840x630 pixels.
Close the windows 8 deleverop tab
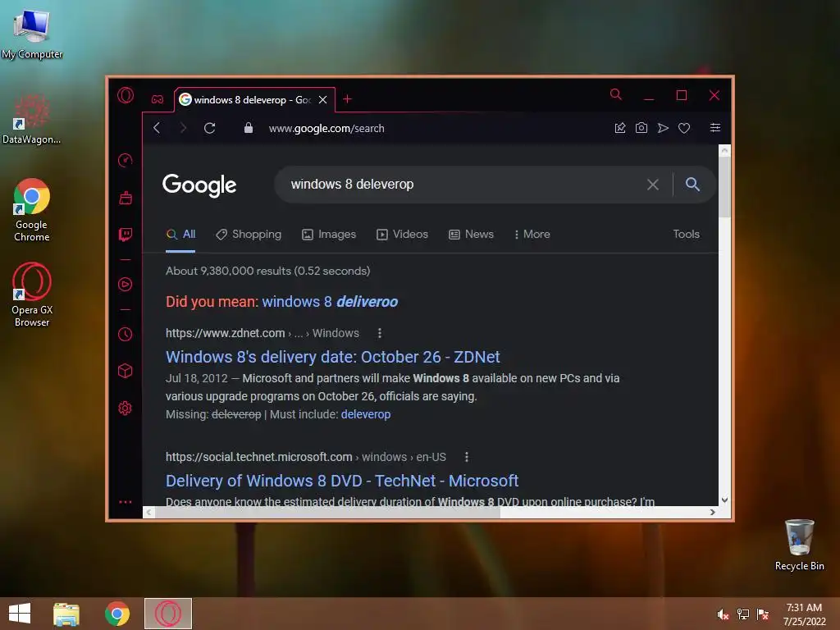pyautogui.click(x=322, y=99)
